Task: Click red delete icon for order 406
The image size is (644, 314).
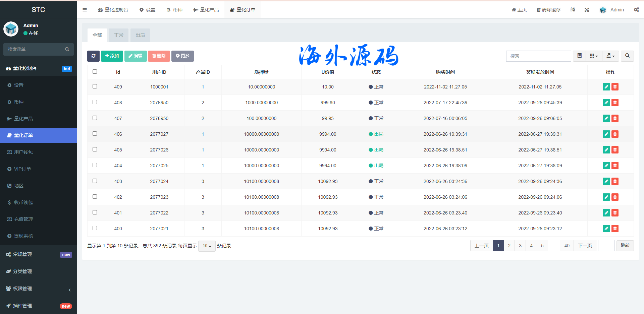Action: click(x=615, y=134)
